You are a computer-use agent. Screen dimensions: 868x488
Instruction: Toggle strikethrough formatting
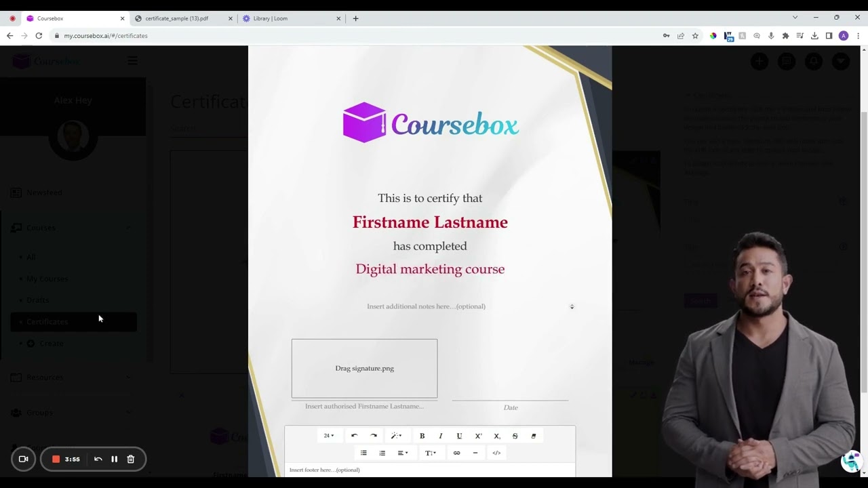point(515,436)
